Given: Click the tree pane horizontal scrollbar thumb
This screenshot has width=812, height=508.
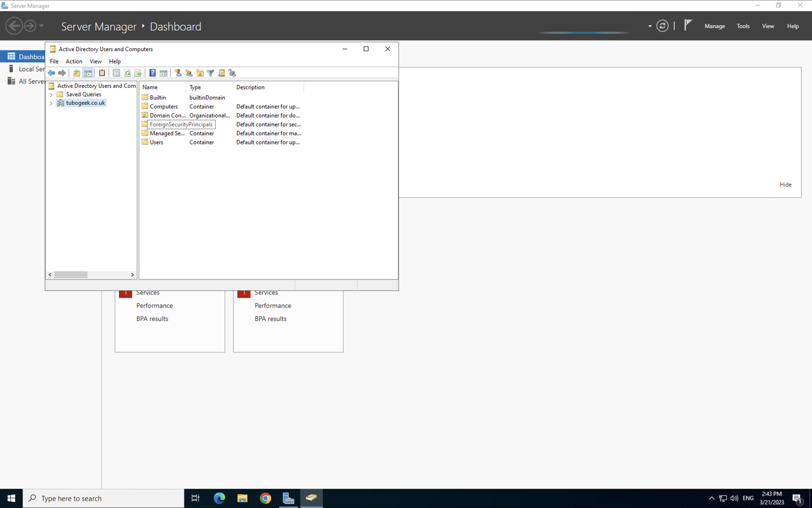Looking at the screenshot, I should pyautogui.click(x=71, y=275).
